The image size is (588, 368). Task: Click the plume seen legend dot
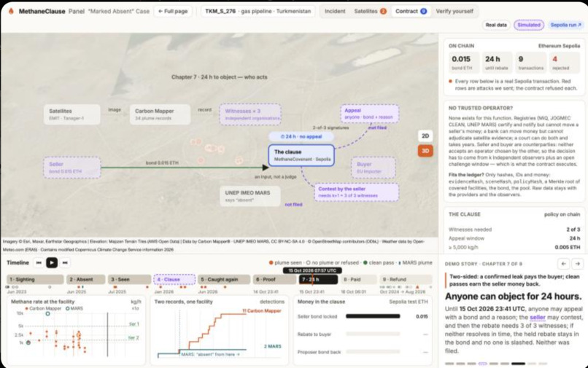(271, 262)
